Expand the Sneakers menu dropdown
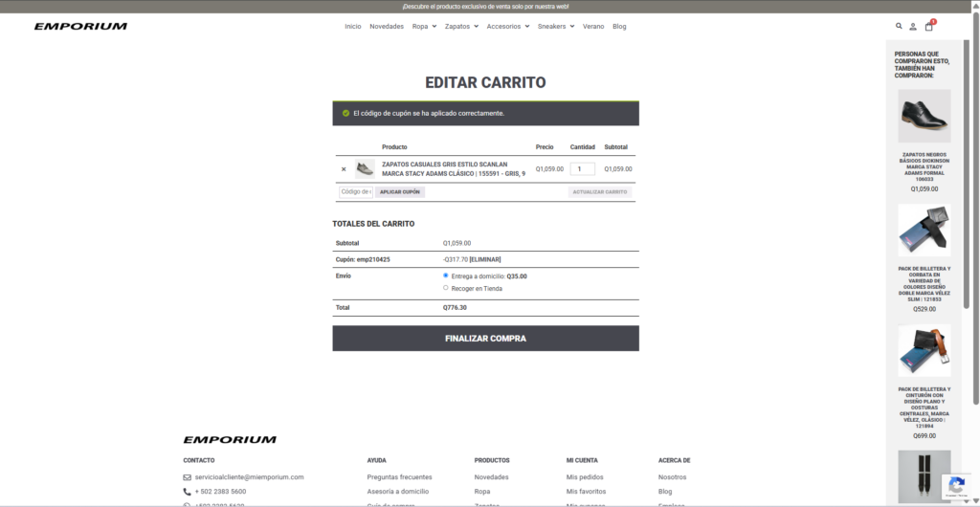Viewport: 980px width, 507px height. pyautogui.click(x=556, y=26)
